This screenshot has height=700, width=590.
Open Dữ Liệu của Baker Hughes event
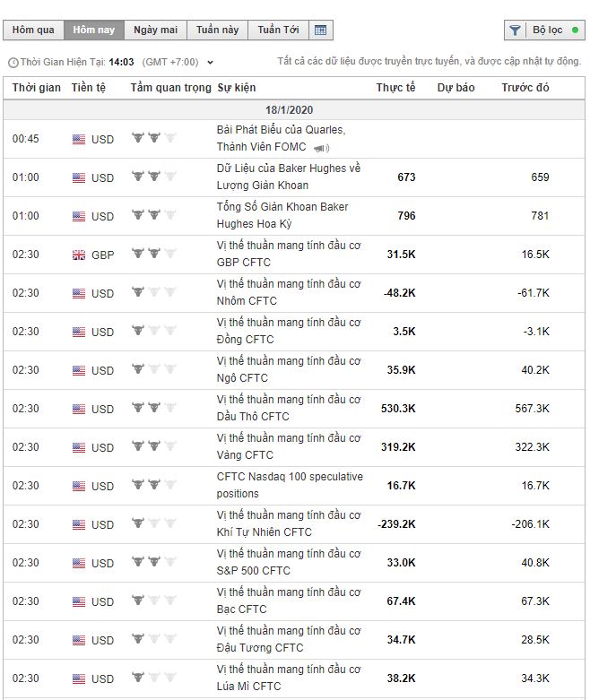tap(288, 177)
